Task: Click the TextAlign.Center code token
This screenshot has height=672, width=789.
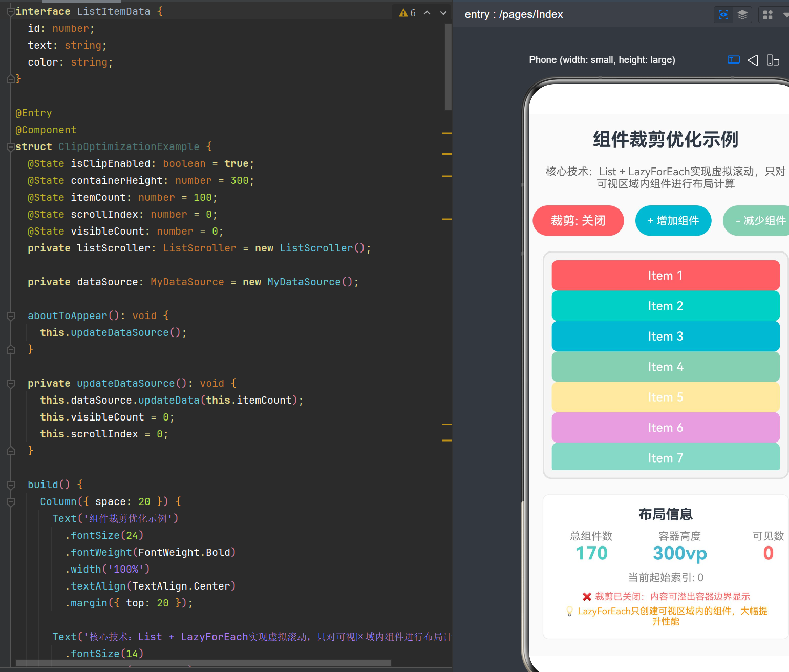Action: 181,586
